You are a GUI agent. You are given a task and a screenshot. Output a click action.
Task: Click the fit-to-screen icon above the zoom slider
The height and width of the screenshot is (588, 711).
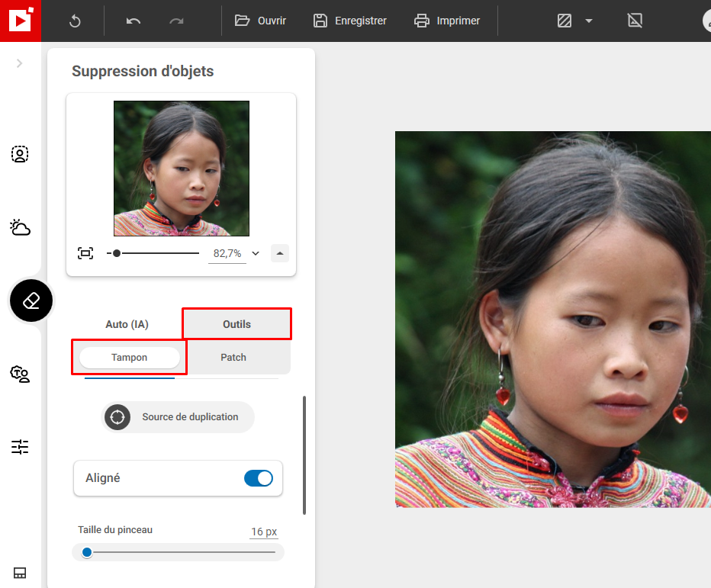click(85, 252)
